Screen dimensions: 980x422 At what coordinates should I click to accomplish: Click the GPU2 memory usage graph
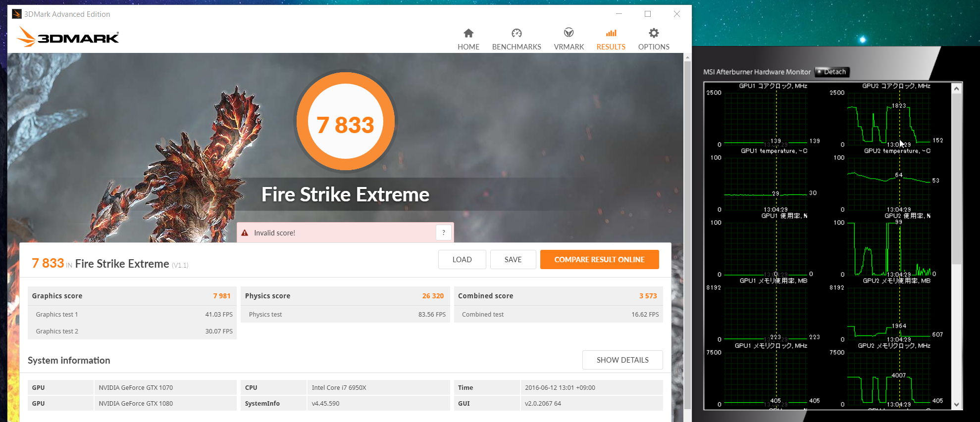click(889, 313)
